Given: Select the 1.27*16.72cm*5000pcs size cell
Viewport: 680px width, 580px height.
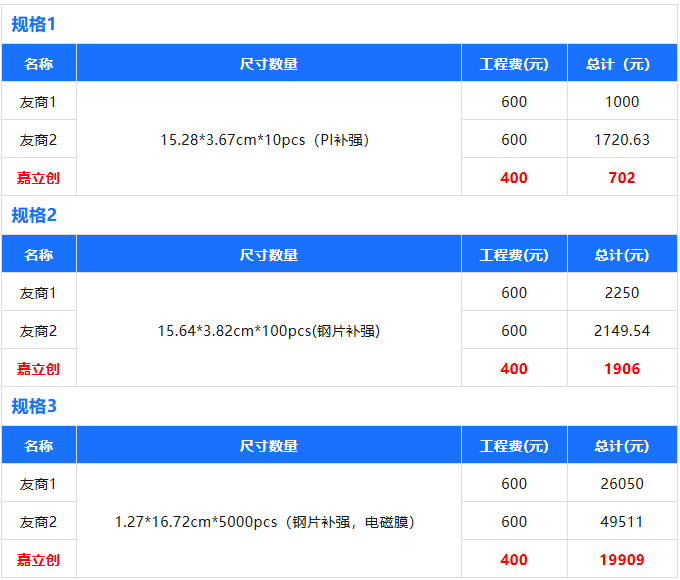Looking at the screenshot, I should click(x=265, y=522).
